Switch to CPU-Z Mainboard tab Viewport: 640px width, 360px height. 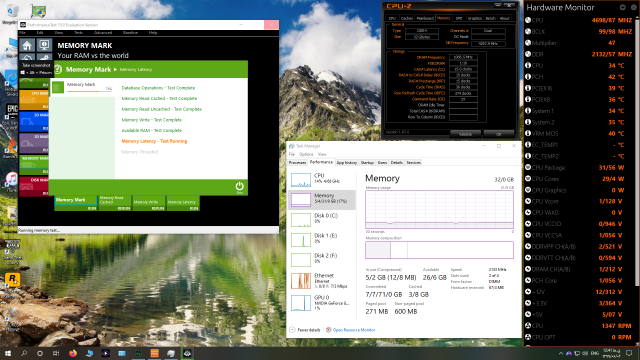coord(425,18)
